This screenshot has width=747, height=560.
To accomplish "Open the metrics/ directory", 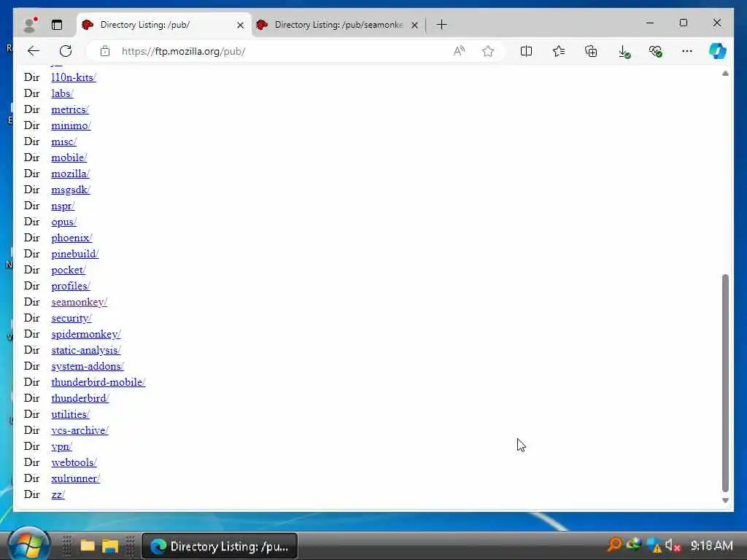I will point(70,109).
